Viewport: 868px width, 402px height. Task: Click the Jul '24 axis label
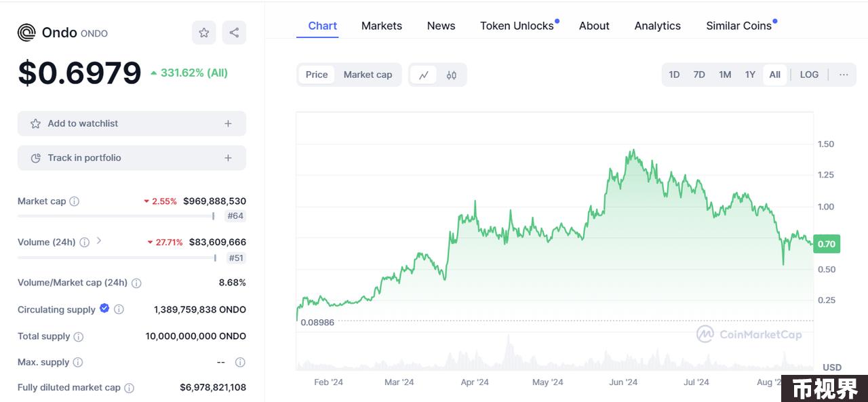coord(696,382)
